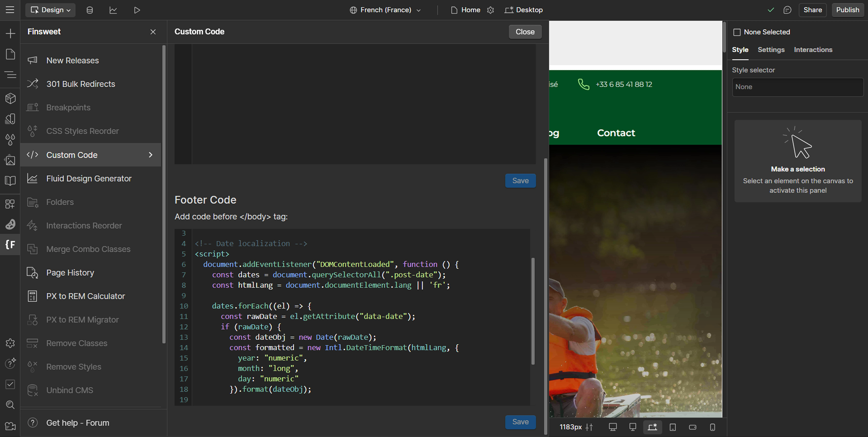Toggle the None Selected checkbox

pos(737,32)
